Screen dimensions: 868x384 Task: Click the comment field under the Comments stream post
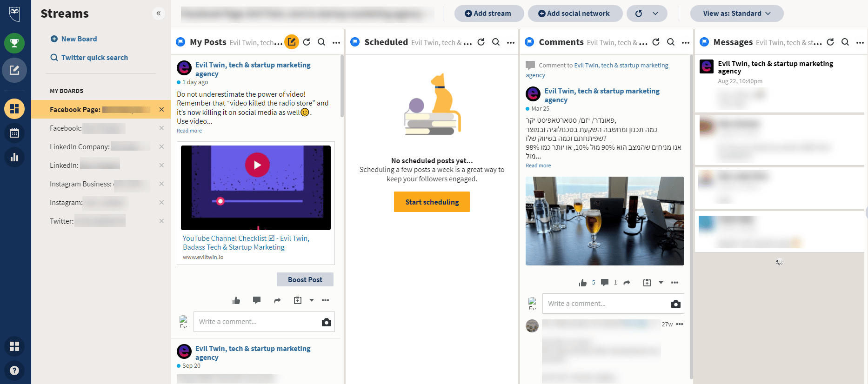point(605,304)
